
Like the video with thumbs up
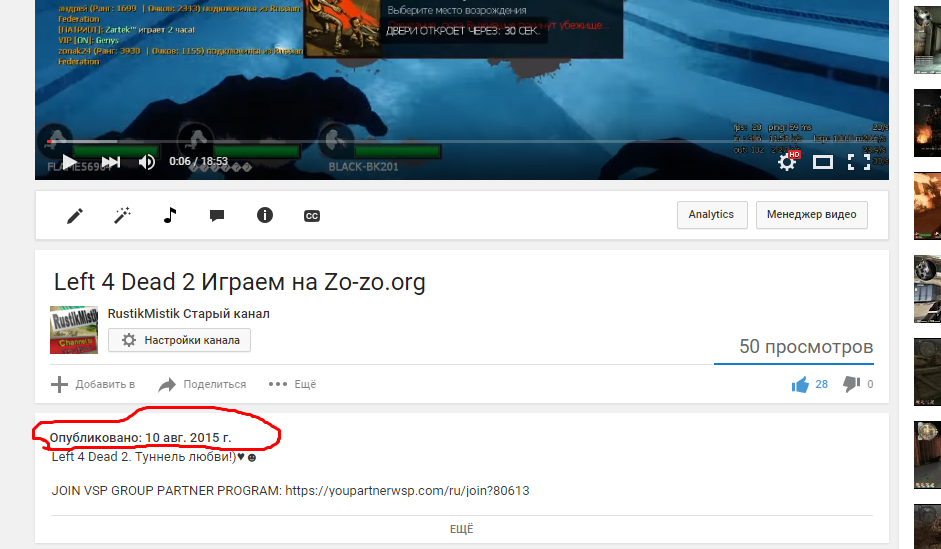pos(800,384)
